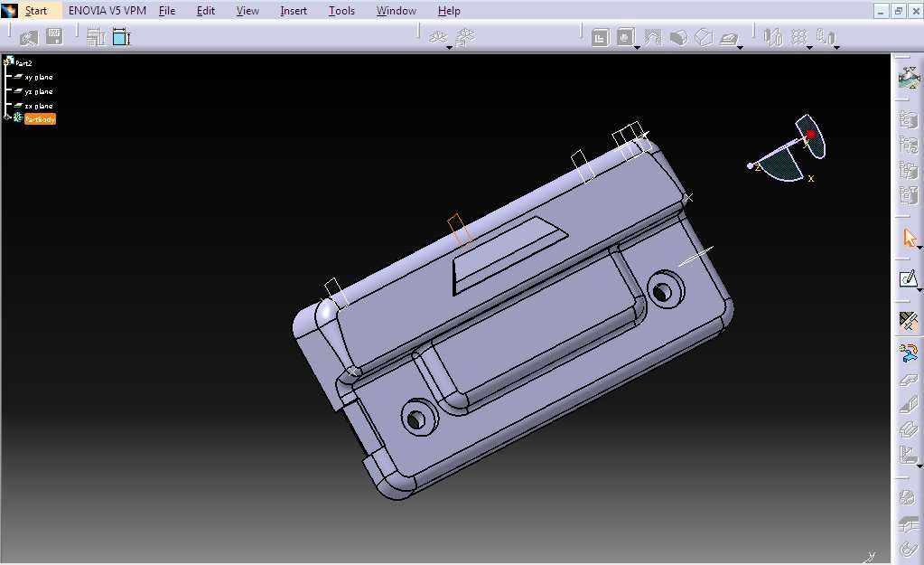Click the greyed L-shaped axis icon
The width and height of the screenshot is (924, 565).
coord(907,455)
